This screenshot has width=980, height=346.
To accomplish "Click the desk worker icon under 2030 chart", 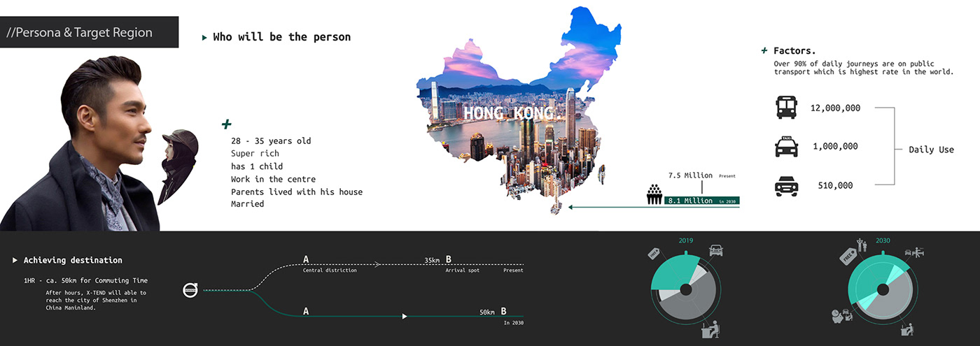I will pyautogui.click(x=907, y=329).
